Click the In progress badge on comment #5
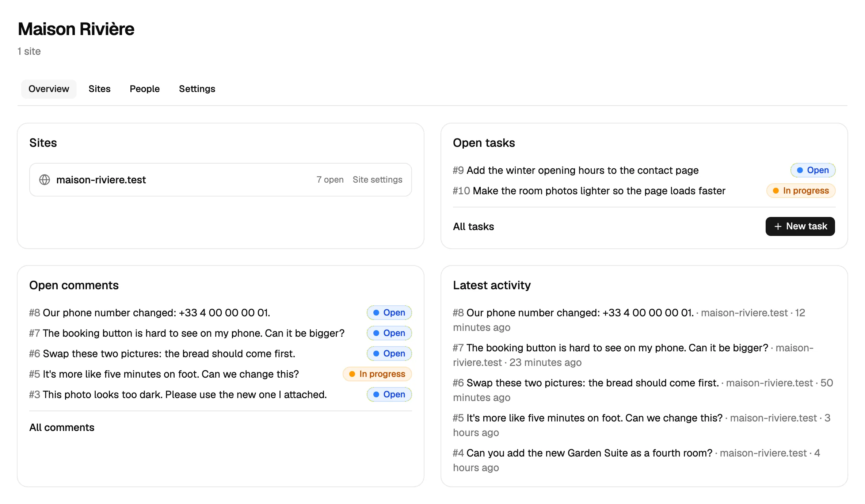The image size is (865, 504). point(377,374)
